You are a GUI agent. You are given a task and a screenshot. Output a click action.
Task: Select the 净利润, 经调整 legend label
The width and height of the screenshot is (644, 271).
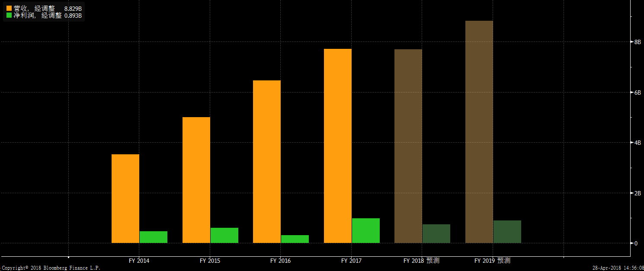coord(37,16)
